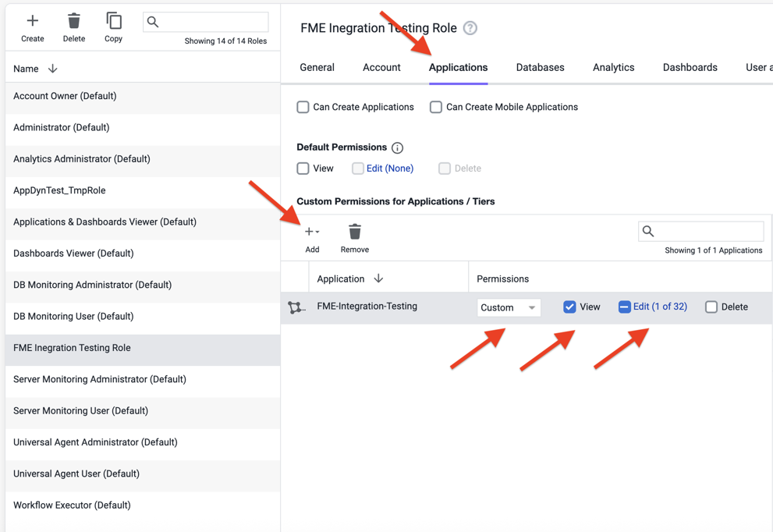
Task: Click the Remove application trash icon
Action: pyautogui.click(x=355, y=232)
